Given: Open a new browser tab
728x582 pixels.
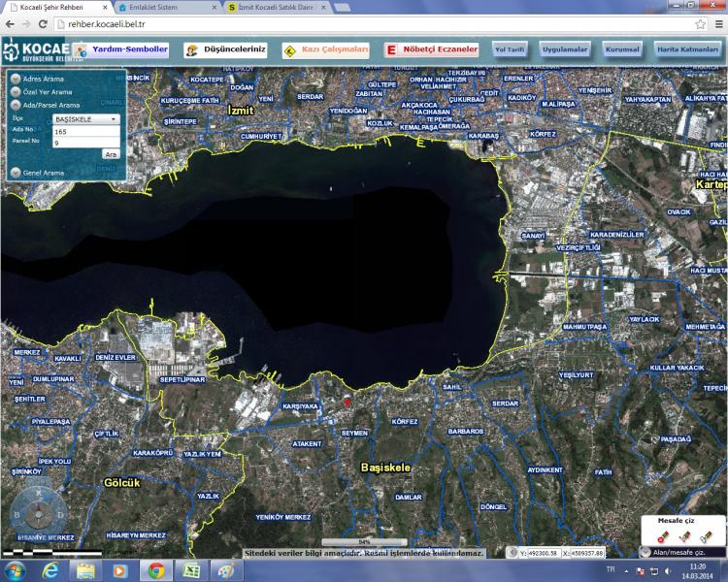Looking at the screenshot, I should point(343,8).
